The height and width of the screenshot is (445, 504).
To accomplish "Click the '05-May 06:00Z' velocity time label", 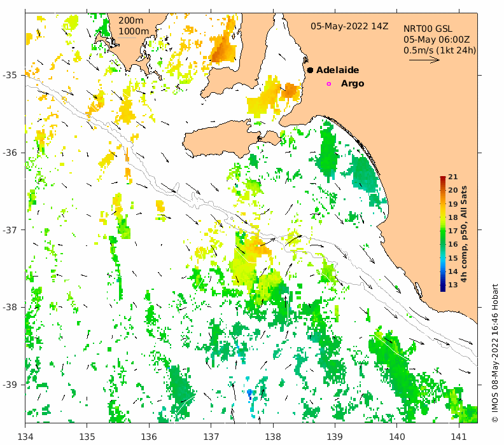I will point(437,40).
